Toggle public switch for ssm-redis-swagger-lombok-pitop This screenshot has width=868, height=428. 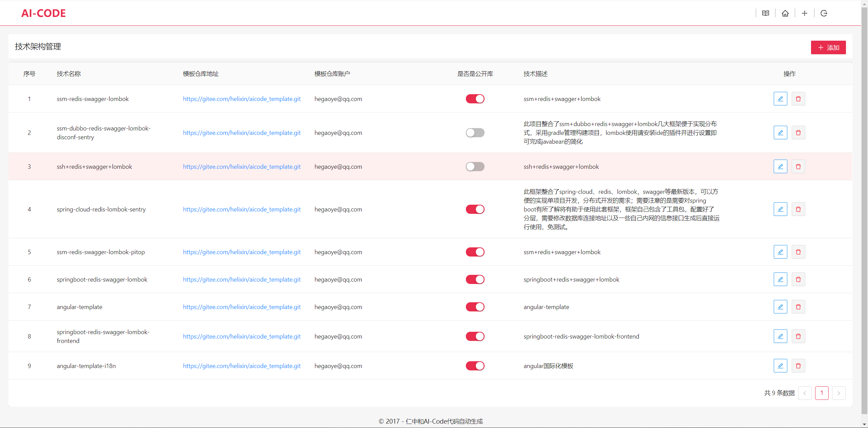[x=475, y=252]
